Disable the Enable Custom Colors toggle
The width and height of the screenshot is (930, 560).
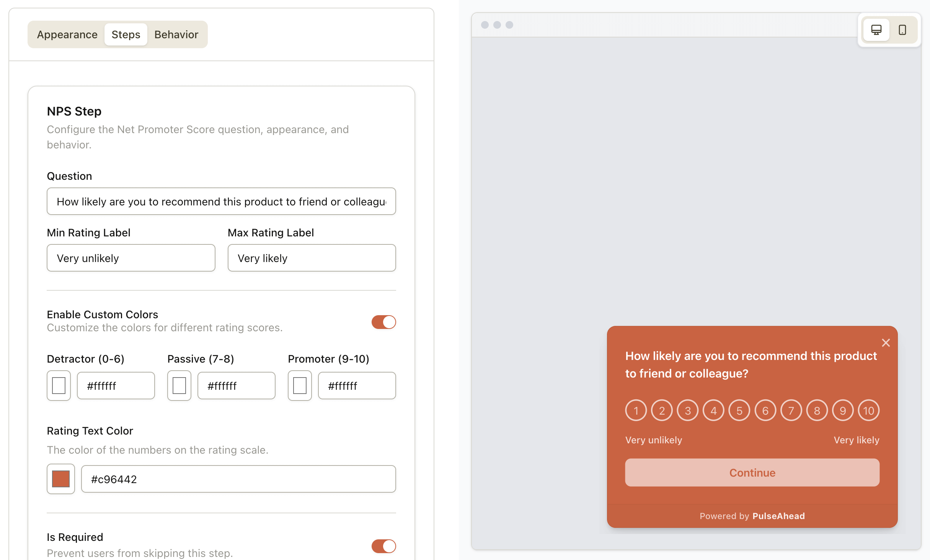pyautogui.click(x=384, y=322)
